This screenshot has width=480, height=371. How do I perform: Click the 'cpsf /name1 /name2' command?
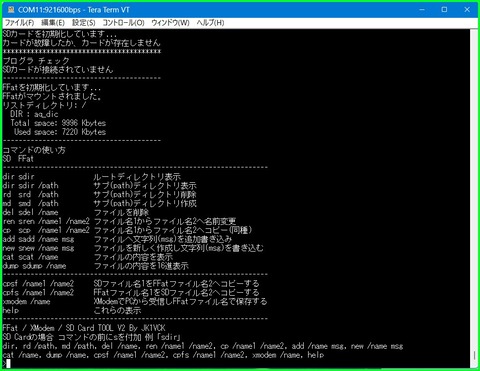(38, 284)
